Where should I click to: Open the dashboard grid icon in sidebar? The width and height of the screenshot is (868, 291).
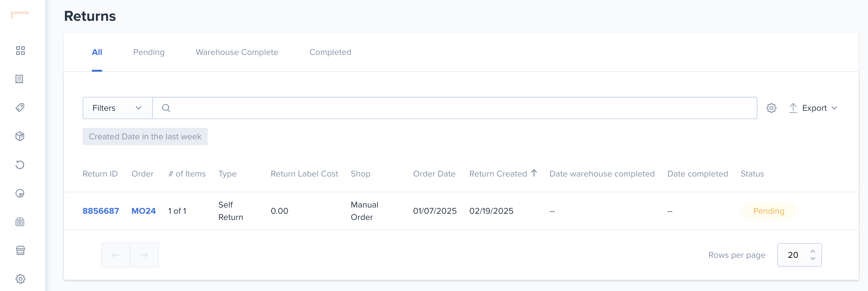coord(20,51)
